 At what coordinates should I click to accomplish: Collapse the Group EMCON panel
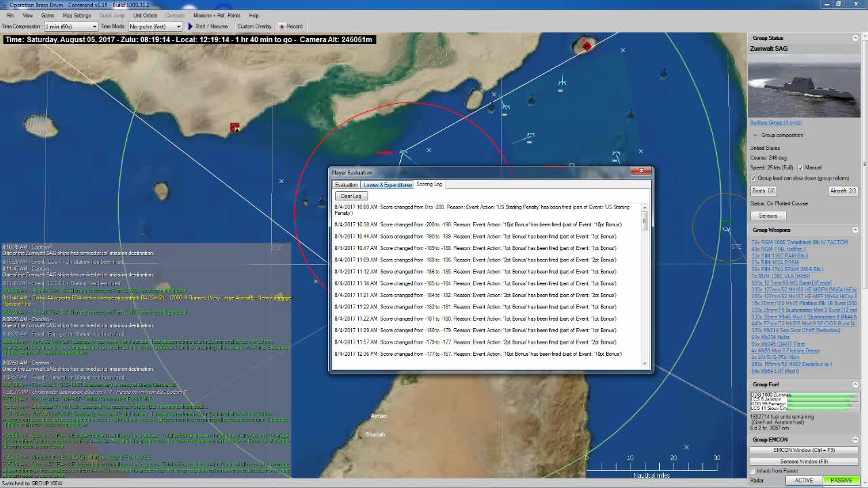855,439
